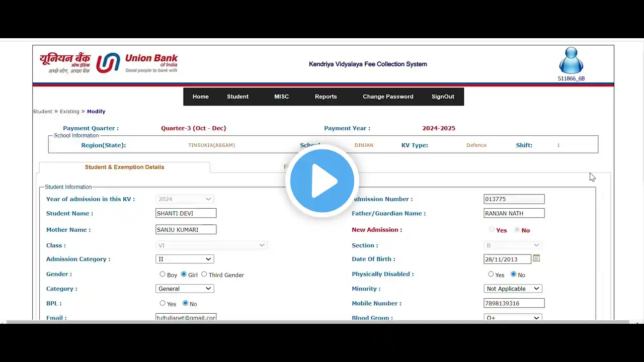Click the user profile avatar icon S11866_6B
The image size is (644, 362).
click(571, 61)
